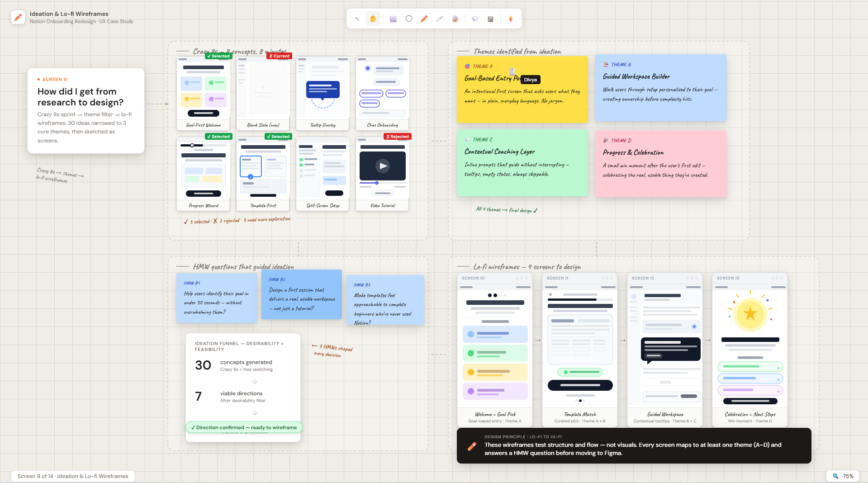The image size is (868, 483).
Task: Select the Screen 12 Guided Workspace wireframe
Action: click(x=665, y=350)
